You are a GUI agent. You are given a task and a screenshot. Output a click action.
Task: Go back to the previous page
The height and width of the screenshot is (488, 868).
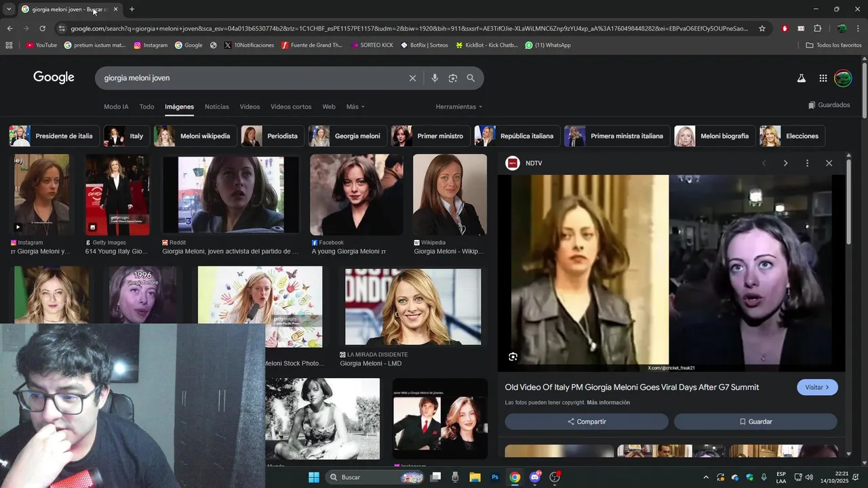click(x=9, y=28)
